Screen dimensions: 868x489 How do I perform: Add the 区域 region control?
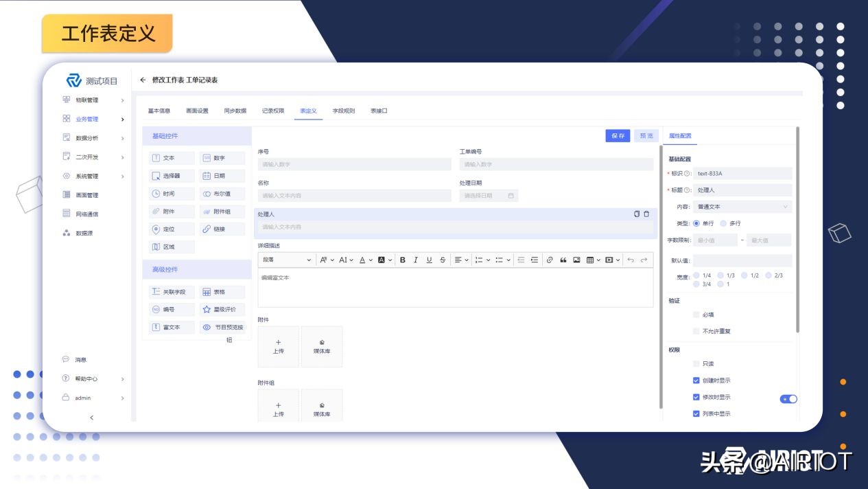coord(172,247)
